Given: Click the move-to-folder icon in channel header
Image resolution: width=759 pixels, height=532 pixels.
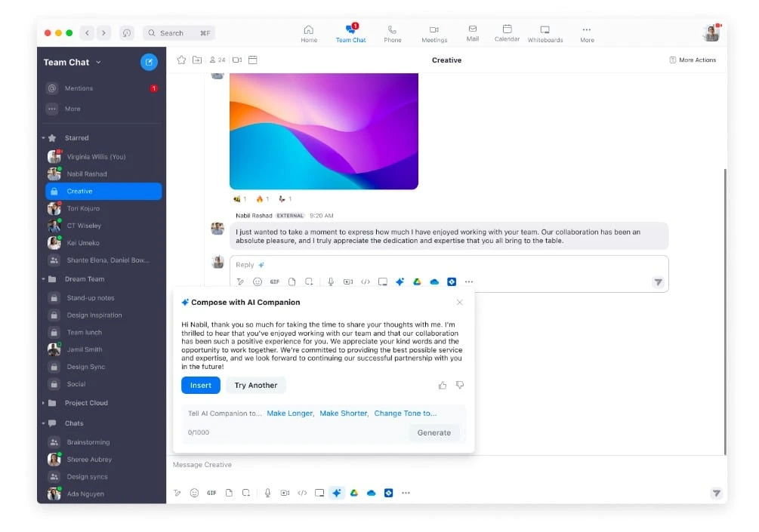Looking at the screenshot, I should (x=197, y=60).
